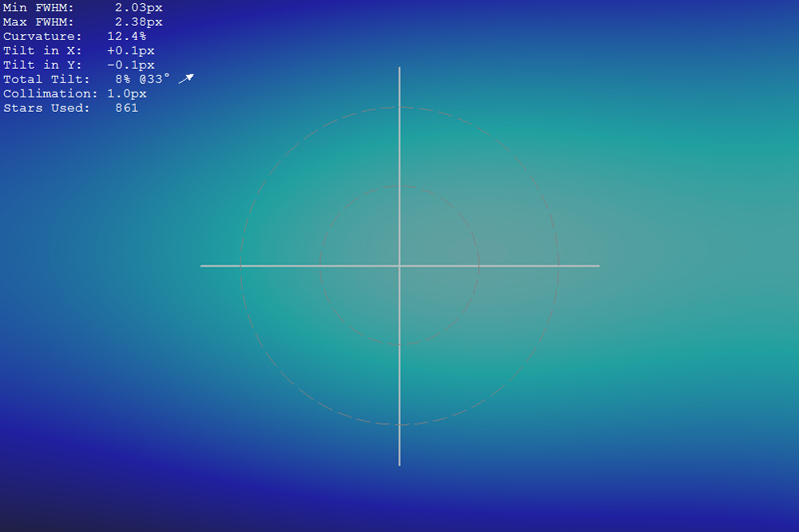This screenshot has width=799, height=532.
Task: Click the right end of the horizontal crosshair line
Action: (x=598, y=266)
